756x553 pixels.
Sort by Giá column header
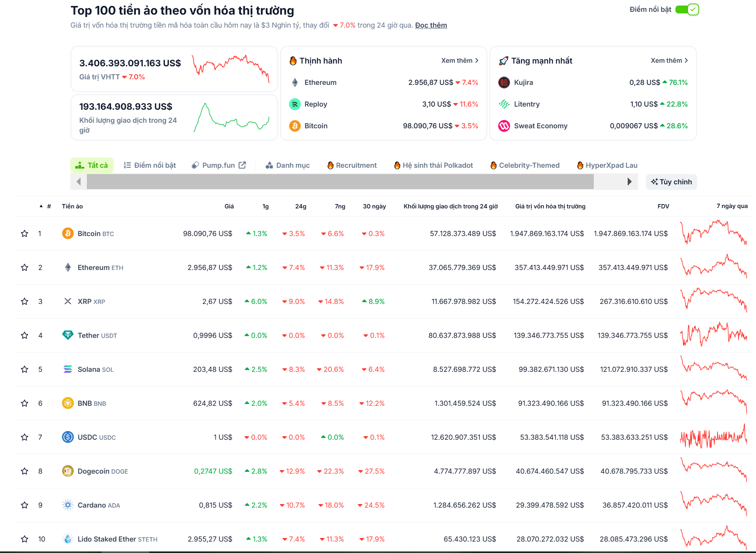(x=229, y=206)
